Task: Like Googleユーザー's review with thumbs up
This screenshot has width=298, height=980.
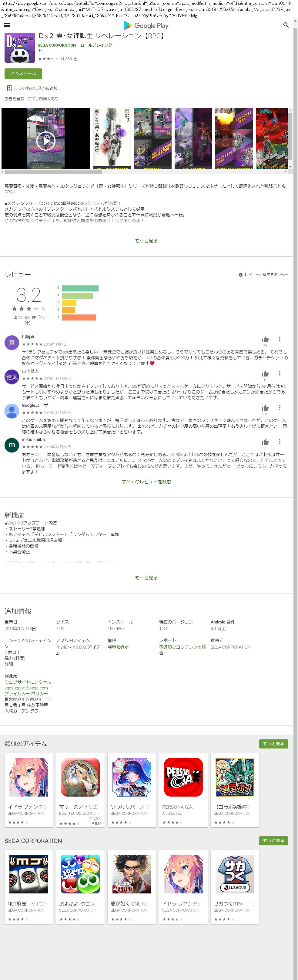Action: (265, 408)
